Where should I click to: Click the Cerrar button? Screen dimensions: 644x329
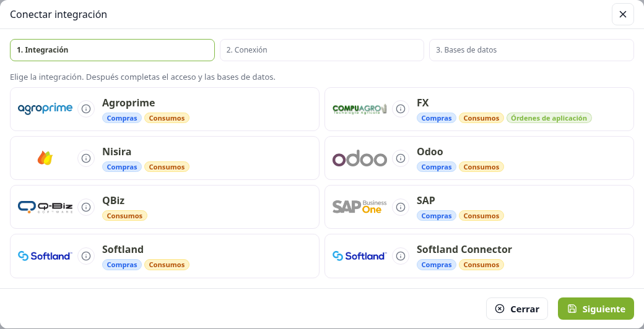coord(517,309)
